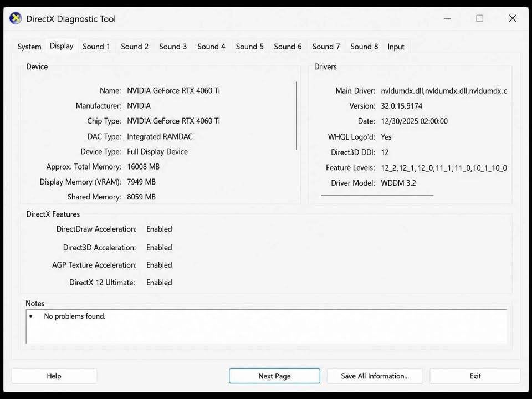Click the Direct3D Acceleration 'Enabled' value
The image size is (532, 399).
click(159, 248)
